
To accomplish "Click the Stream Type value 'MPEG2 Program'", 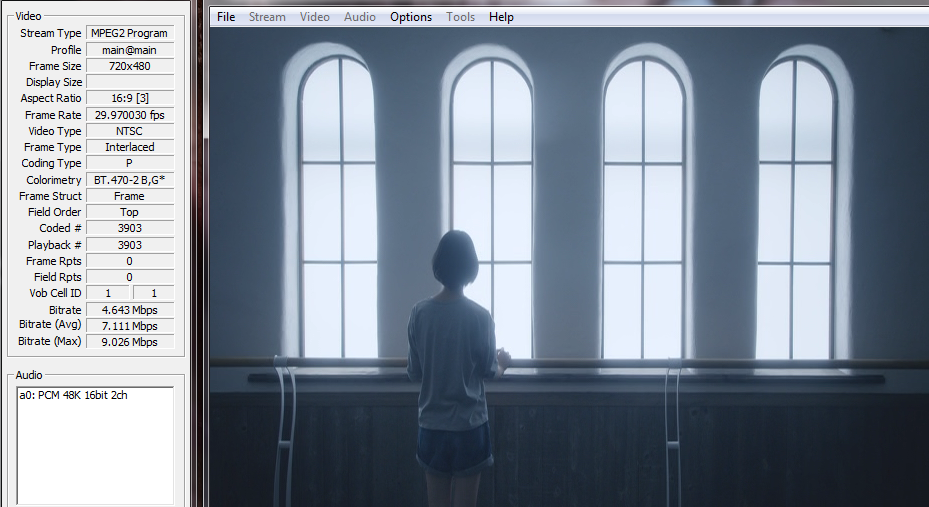I will [x=130, y=33].
